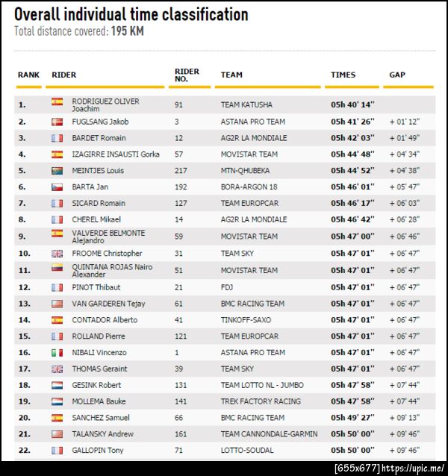Click the British flag beside Froome
This screenshot has height=476, width=448.
click(x=57, y=253)
